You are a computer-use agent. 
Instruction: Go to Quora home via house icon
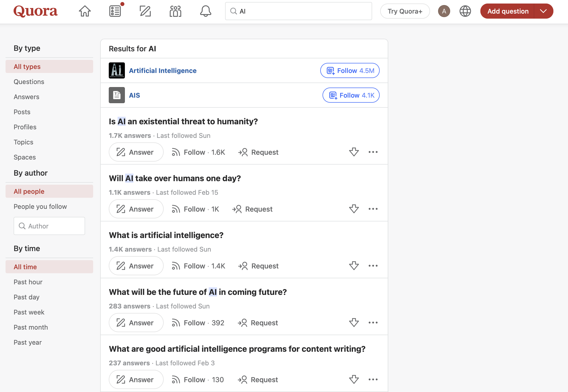click(x=85, y=11)
